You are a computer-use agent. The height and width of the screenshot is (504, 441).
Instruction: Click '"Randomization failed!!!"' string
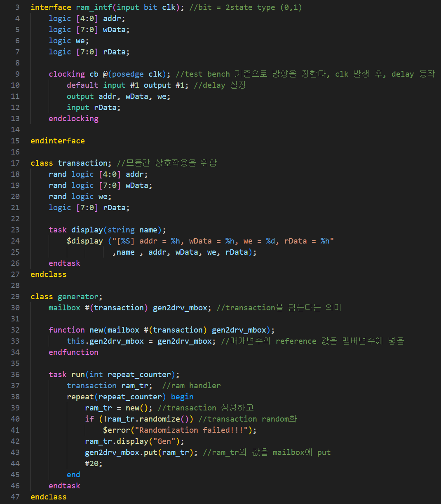click(x=191, y=430)
